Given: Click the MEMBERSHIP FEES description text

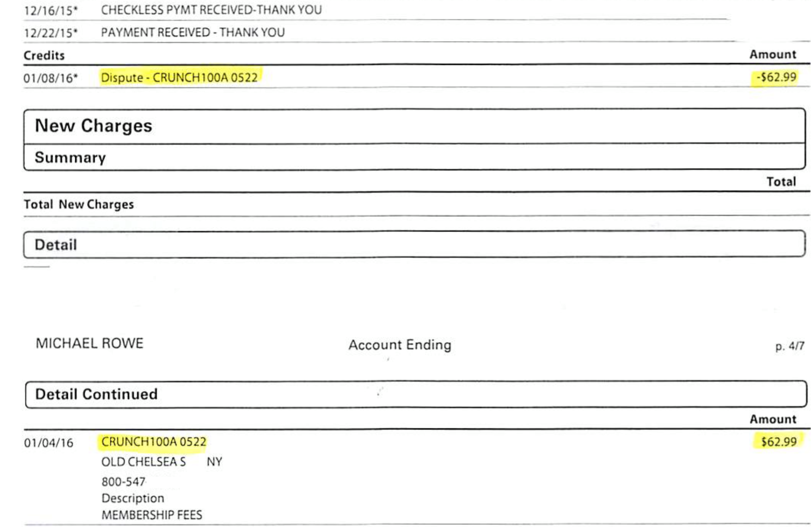Looking at the screenshot, I should 152,515.
